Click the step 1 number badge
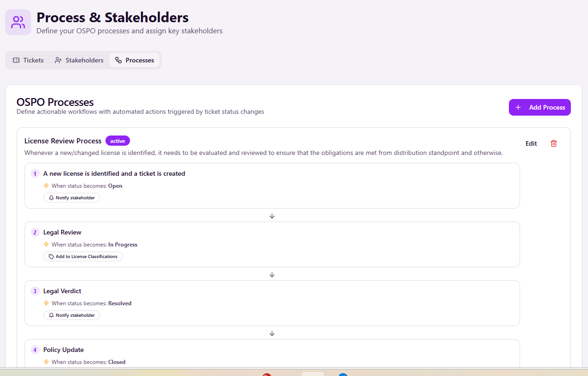The height and width of the screenshot is (376, 588). coord(35,174)
